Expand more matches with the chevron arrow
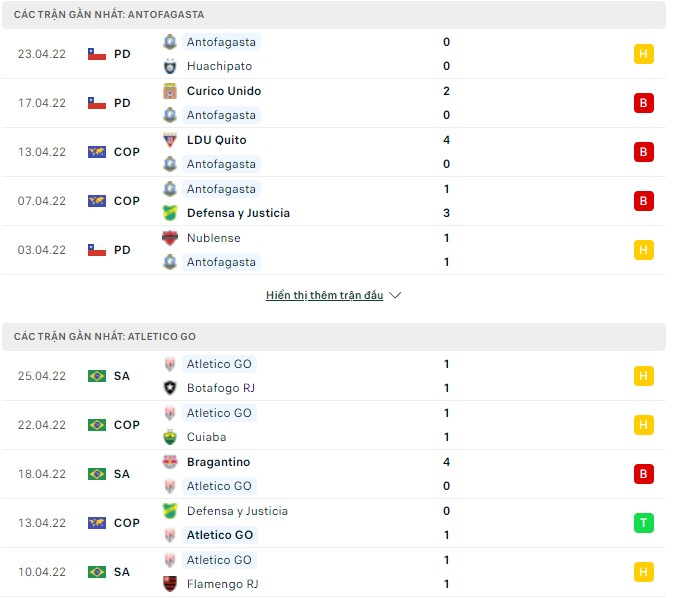673x598 pixels. [395, 296]
